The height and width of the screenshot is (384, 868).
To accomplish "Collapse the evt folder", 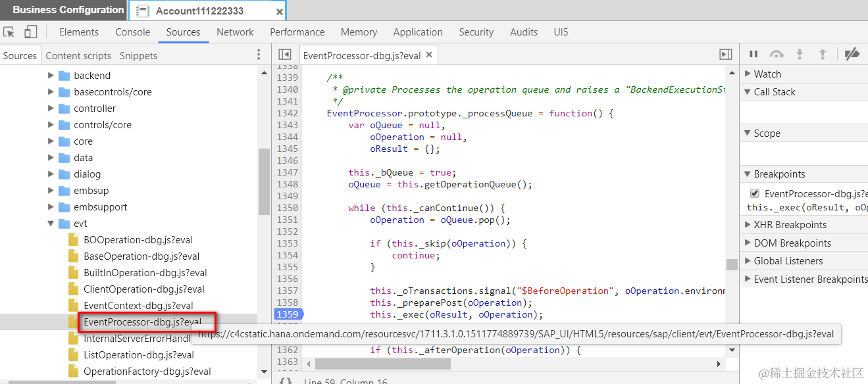I will coord(51,223).
